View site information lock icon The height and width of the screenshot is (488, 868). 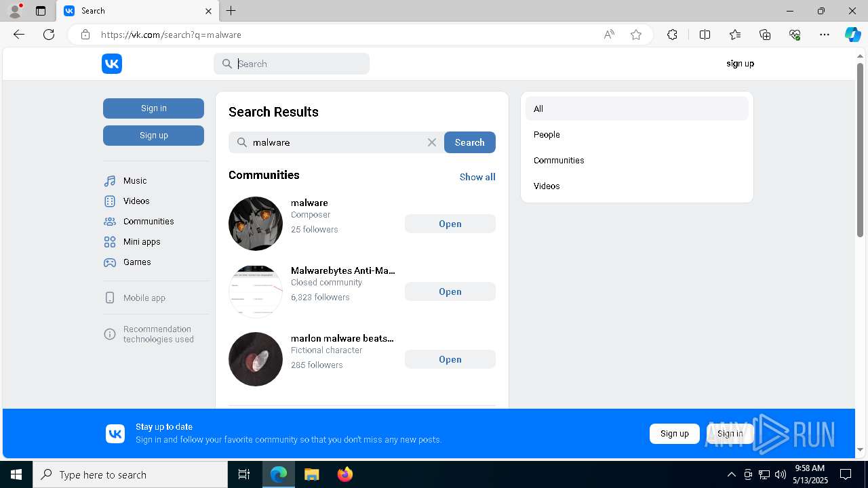pyautogui.click(x=85, y=35)
